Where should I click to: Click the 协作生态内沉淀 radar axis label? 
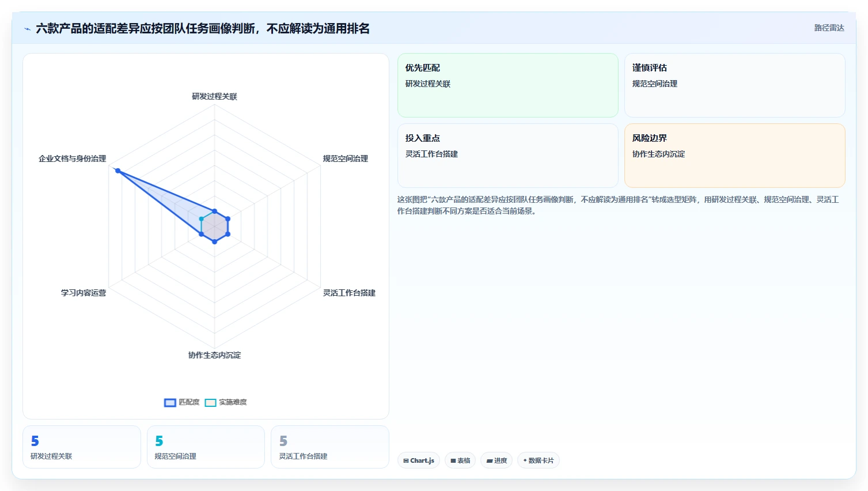(x=214, y=355)
